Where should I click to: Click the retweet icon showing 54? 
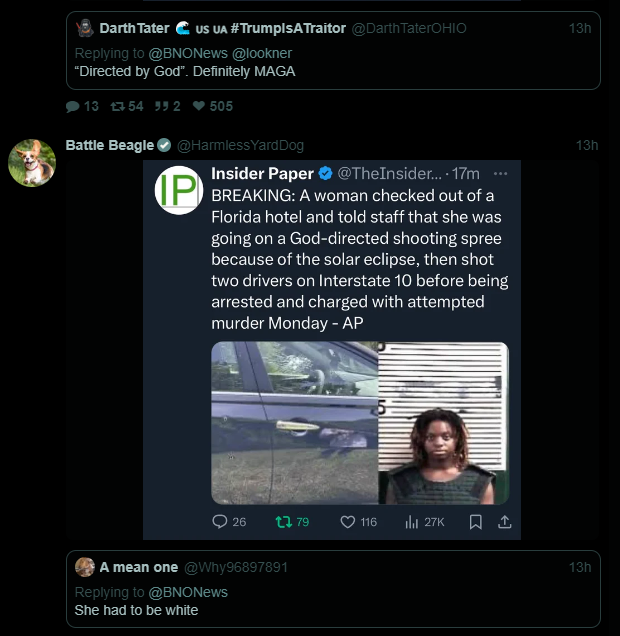tap(116, 106)
